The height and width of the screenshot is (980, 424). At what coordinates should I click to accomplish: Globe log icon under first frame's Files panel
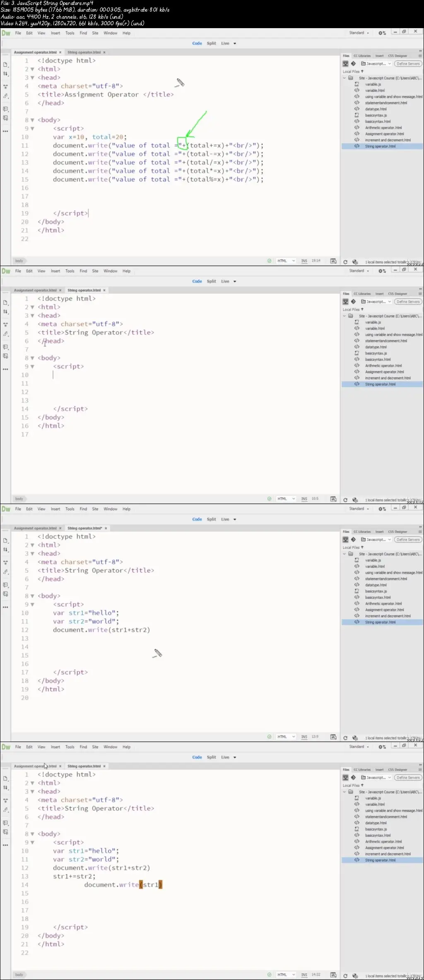[x=355, y=262]
